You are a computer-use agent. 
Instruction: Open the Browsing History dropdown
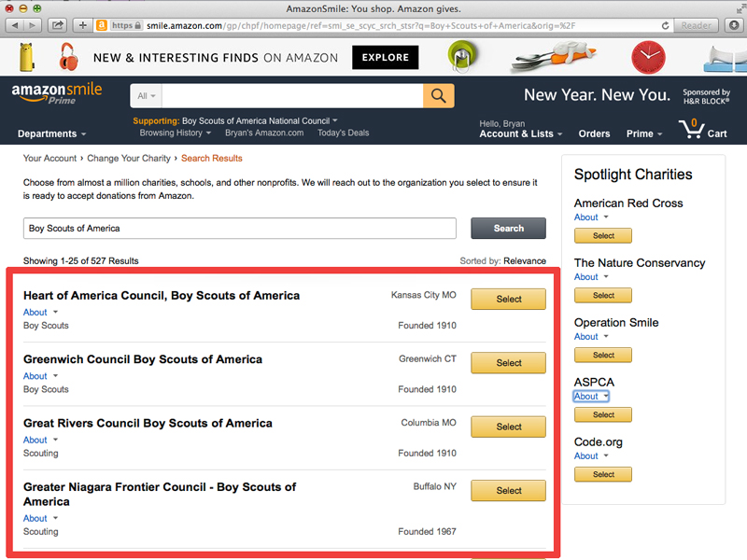click(x=175, y=133)
